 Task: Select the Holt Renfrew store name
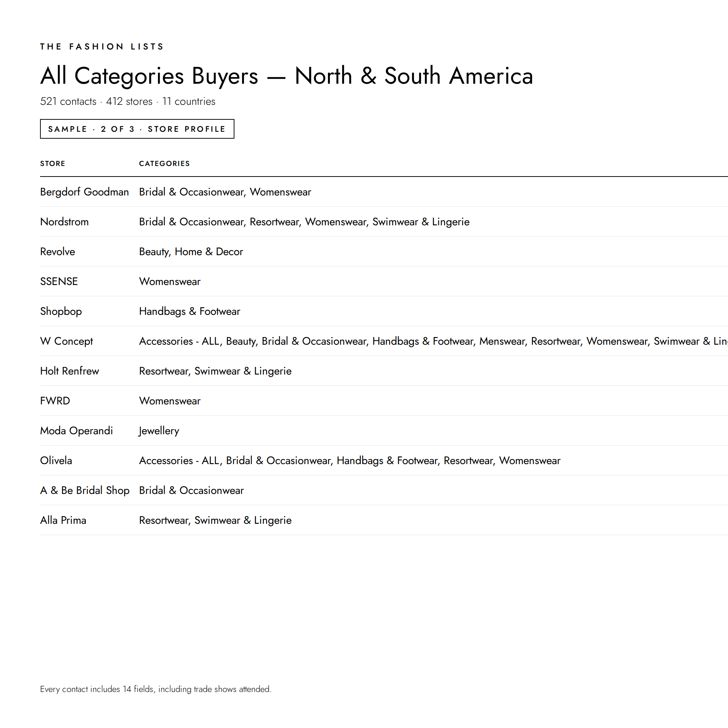(70, 371)
